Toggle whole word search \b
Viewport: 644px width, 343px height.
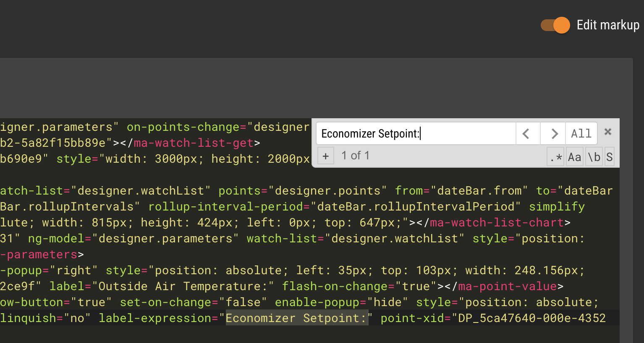(594, 157)
